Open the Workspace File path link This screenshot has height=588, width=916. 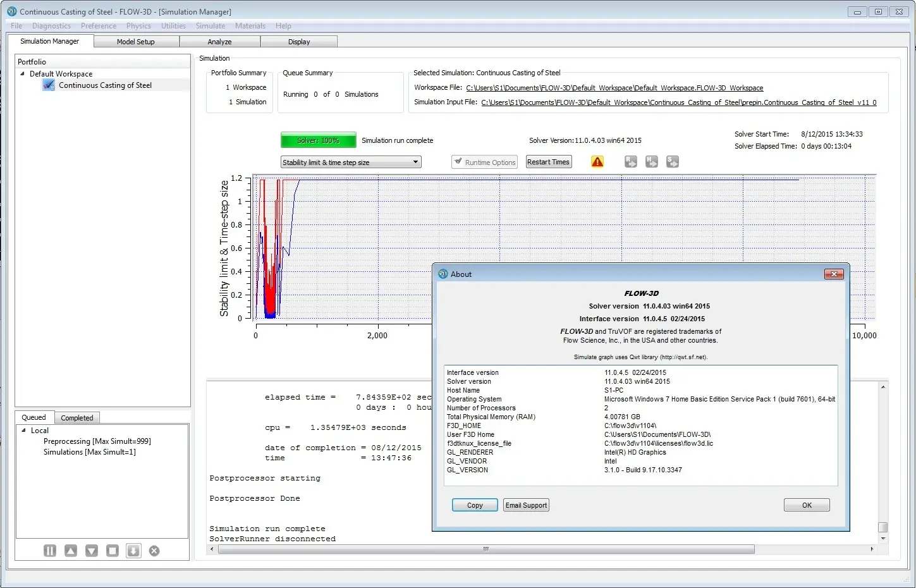pos(614,88)
